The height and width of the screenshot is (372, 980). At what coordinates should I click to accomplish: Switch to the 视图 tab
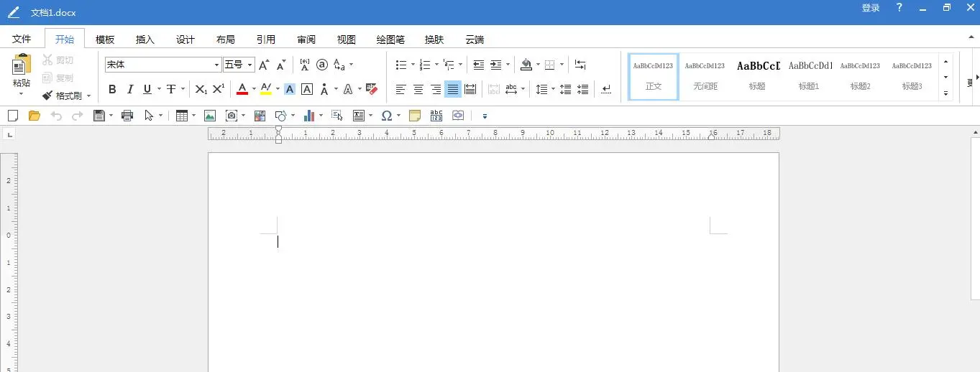[x=347, y=39]
